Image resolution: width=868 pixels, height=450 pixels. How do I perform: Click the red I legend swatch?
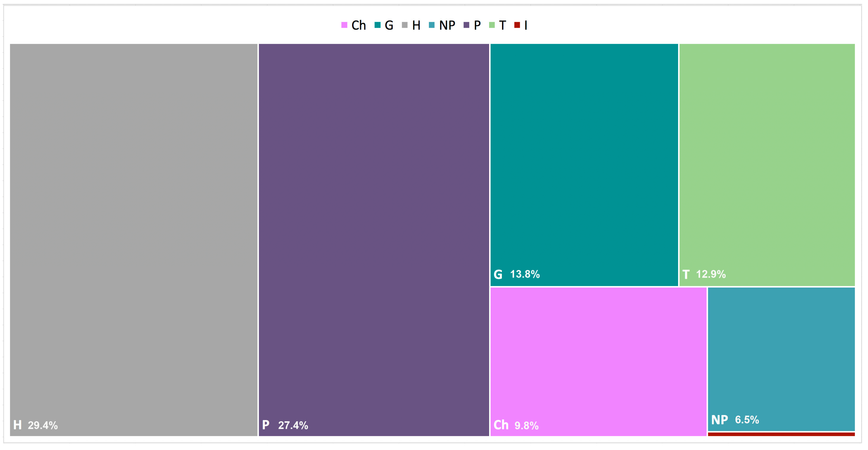pos(517,25)
